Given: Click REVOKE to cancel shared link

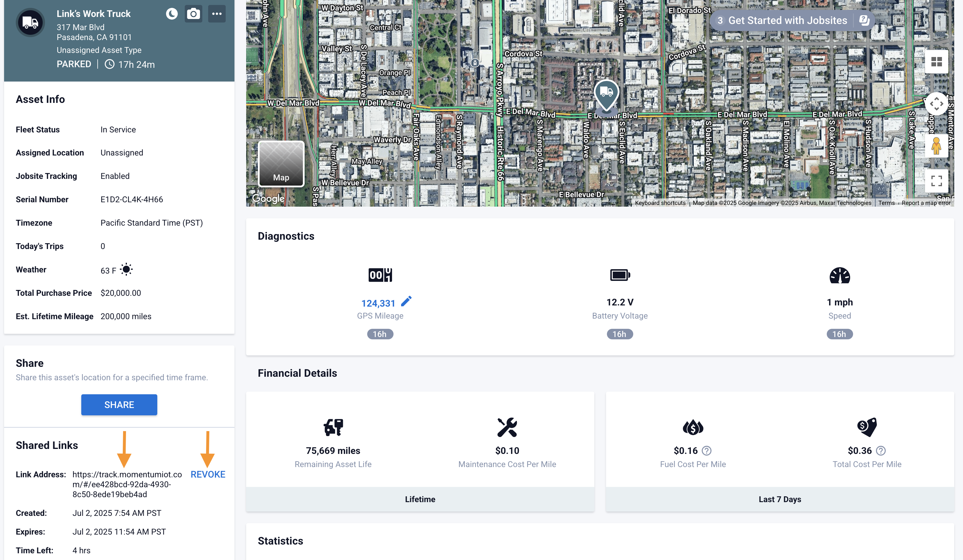Looking at the screenshot, I should (x=208, y=474).
